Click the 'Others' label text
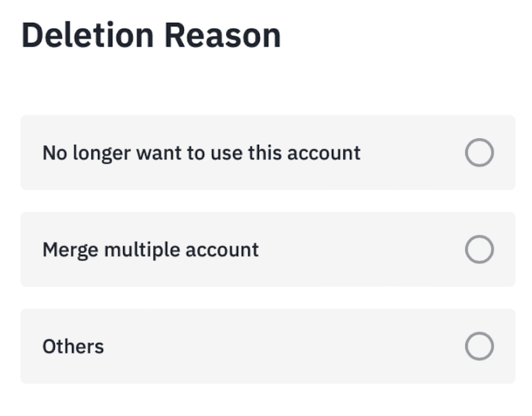 click(x=73, y=347)
